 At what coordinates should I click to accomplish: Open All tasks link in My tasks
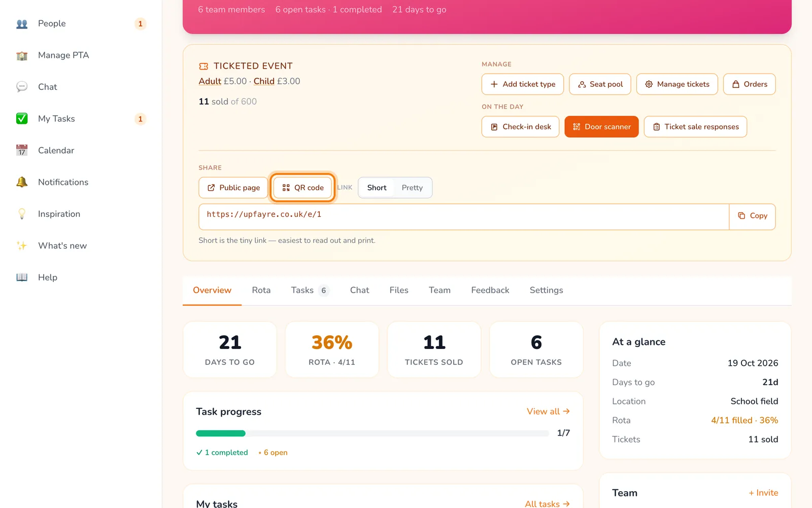click(547, 503)
